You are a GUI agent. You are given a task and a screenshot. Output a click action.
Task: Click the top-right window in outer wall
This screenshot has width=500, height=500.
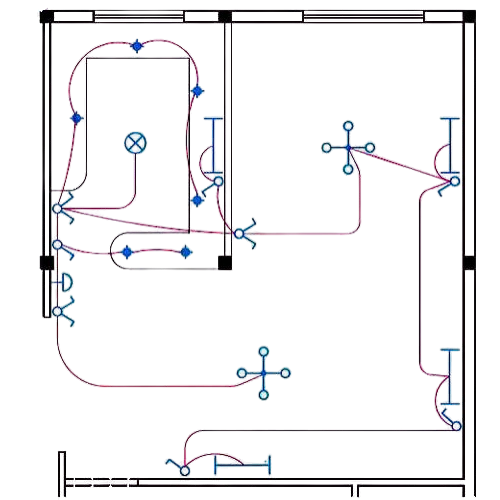click(x=363, y=16)
